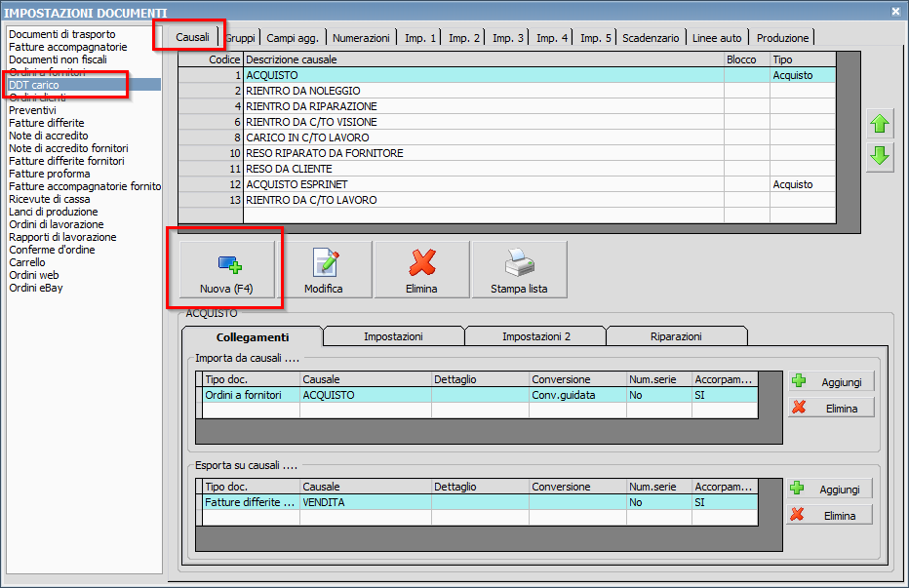Select the RESO RIPARATO DA FORNITORE row
This screenshot has width=909, height=588.
507,154
